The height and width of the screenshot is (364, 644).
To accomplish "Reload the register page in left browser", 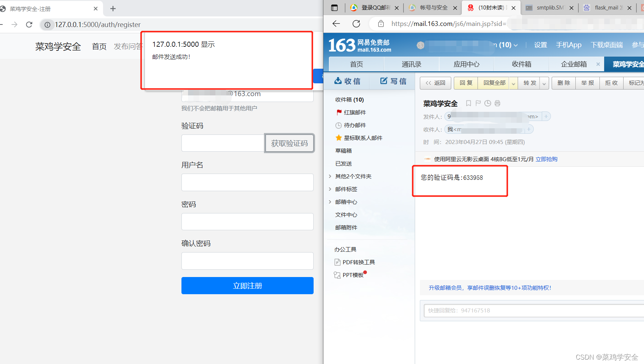I will [x=29, y=24].
